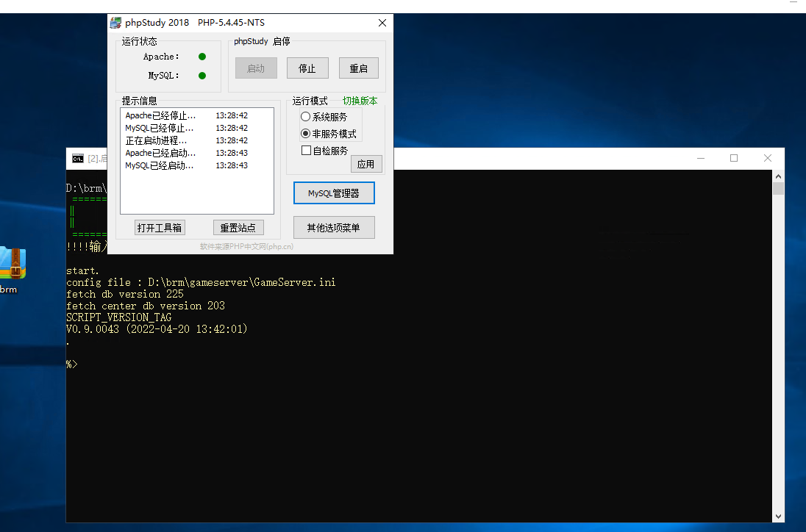Select the brm archive desktop icon
Image resolution: width=806 pixels, height=532 pixels.
point(12,264)
